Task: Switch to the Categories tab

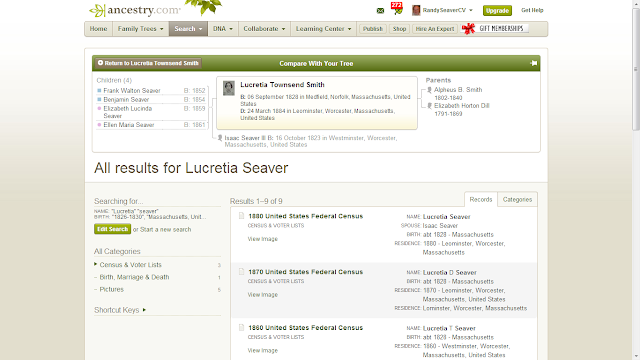Action: 517,200
